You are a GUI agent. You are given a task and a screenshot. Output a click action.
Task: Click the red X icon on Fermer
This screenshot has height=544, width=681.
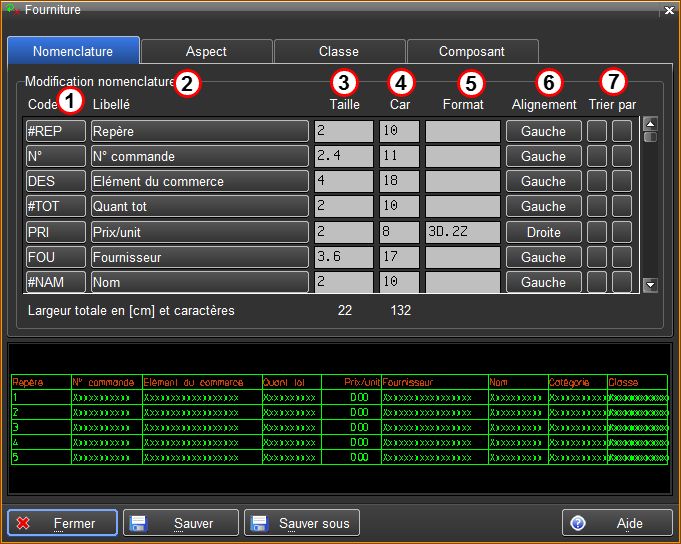click(x=24, y=523)
